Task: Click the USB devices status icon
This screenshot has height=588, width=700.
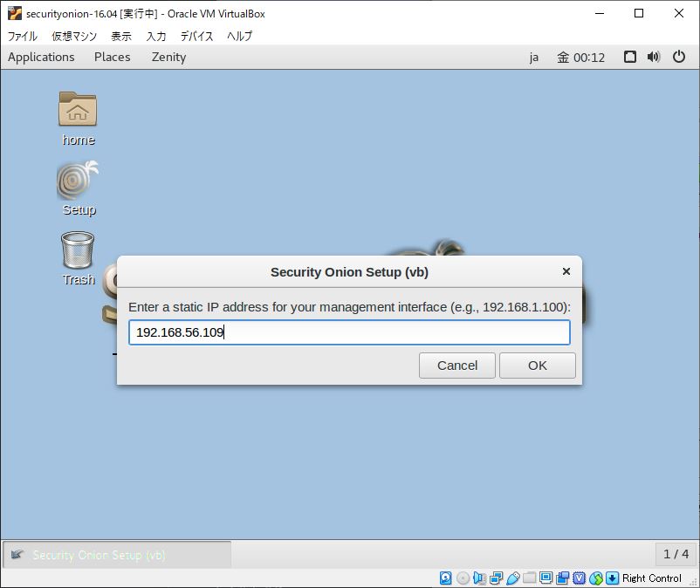Action: pos(513,578)
